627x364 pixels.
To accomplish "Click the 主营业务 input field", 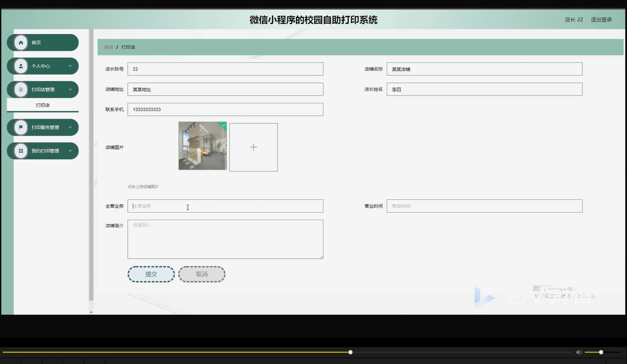I will (x=225, y=206).
